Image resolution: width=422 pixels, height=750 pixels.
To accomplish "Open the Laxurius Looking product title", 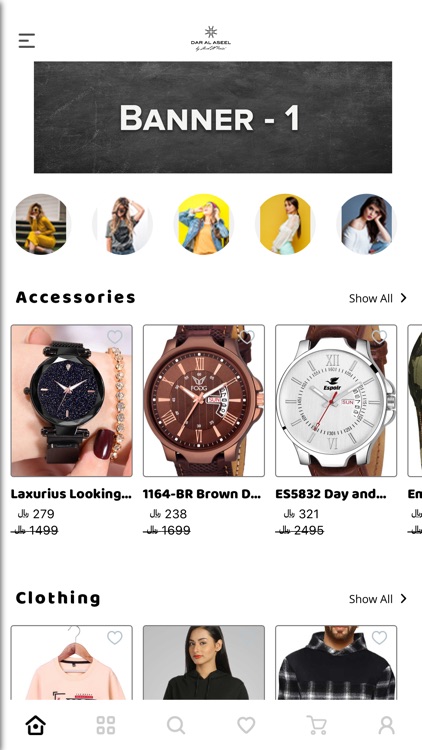I will click(x=71, y=494).
